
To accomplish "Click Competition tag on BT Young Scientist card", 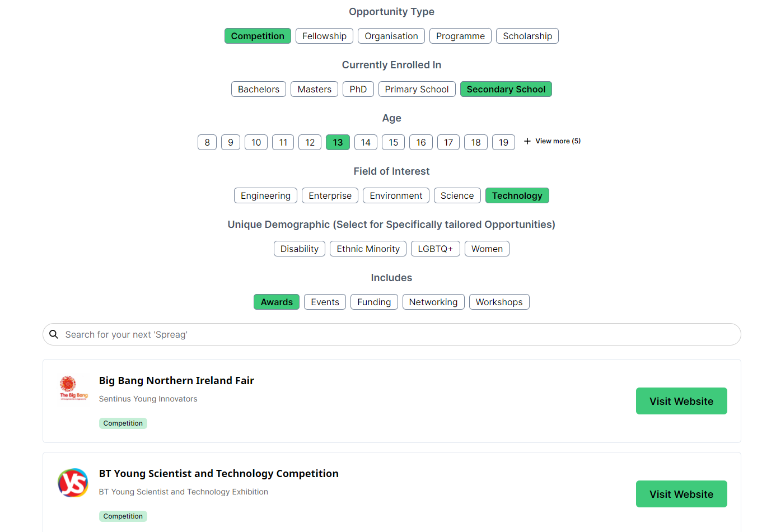I will [123, 516].
